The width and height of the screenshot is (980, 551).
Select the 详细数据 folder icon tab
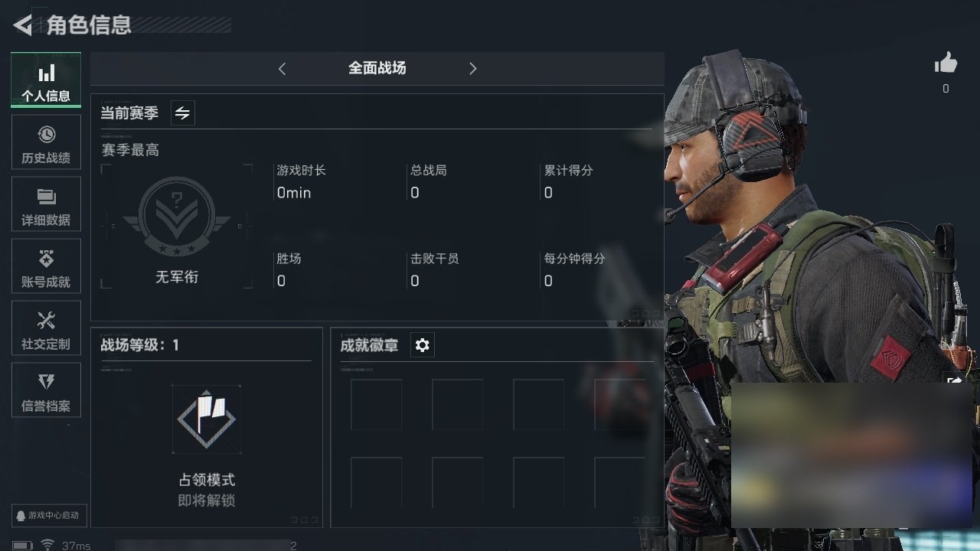pyautogui.click(x=46, y=204)
